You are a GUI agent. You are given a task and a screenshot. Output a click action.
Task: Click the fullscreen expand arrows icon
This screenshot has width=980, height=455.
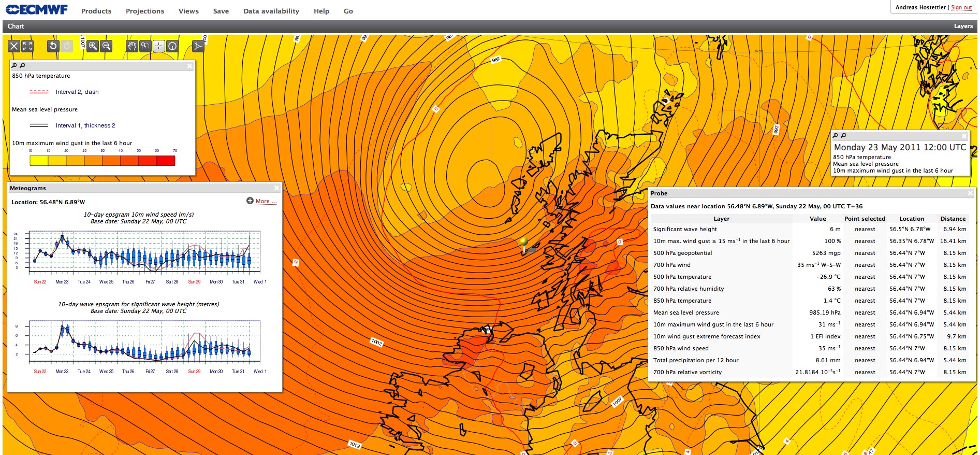click(27, 46)
